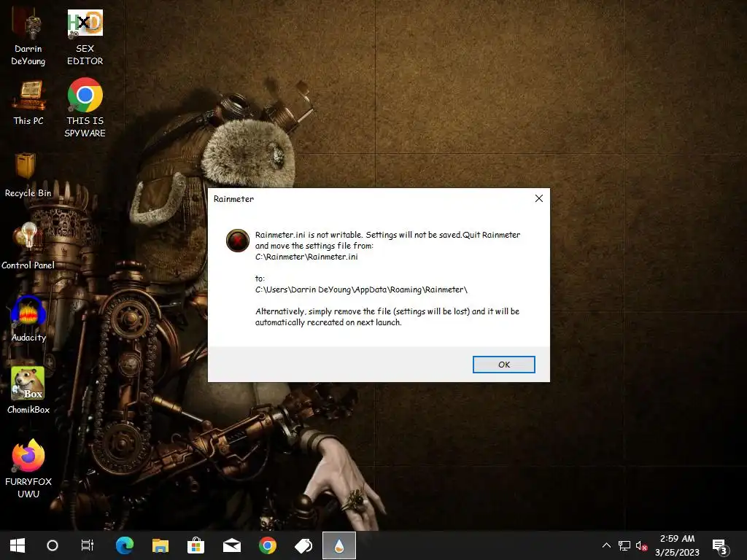Open the ChomikBox desktop icon
This screenshot has height=560, width=747.
(x=28, y=389)
